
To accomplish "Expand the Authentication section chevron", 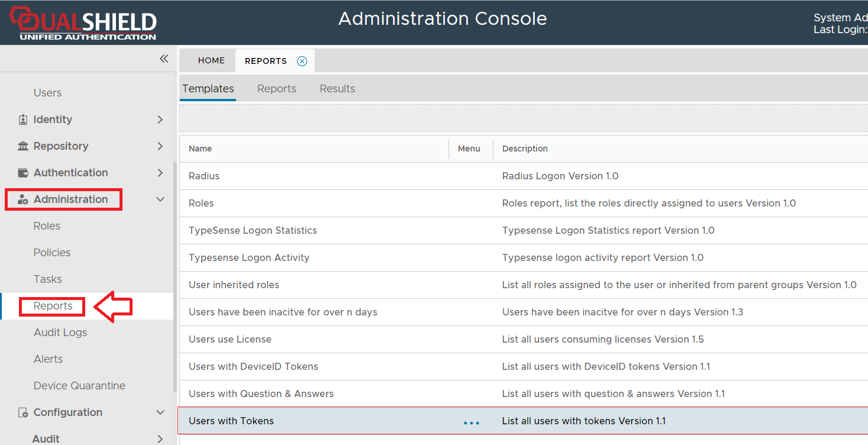I will click(x=160, y=173).
